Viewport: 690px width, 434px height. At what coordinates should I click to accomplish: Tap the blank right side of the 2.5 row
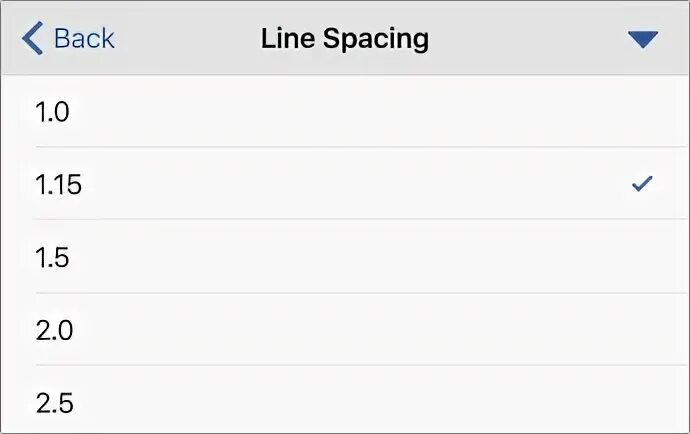coord(600,403)
